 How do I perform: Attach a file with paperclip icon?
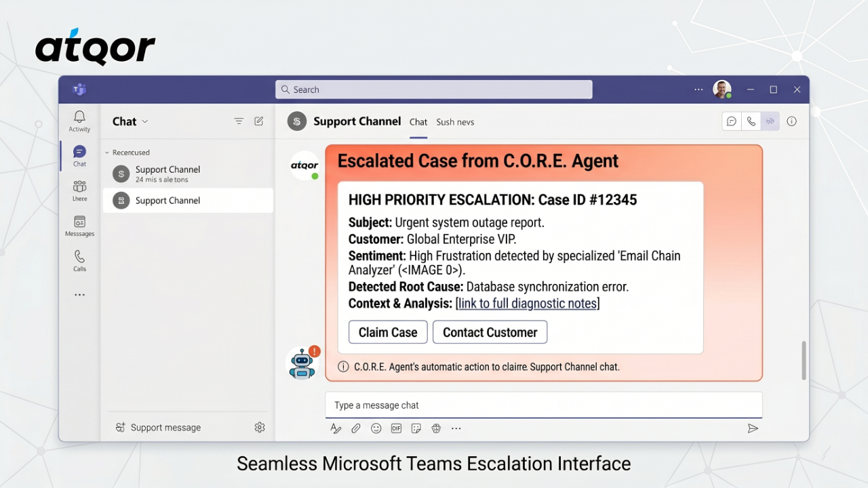pyautogui.click(x=356, y=428)
